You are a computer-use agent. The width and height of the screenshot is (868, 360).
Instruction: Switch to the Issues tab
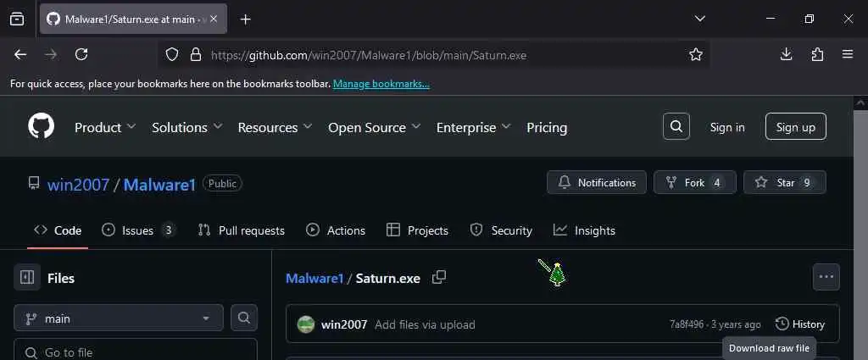click(x=139, y=230)
